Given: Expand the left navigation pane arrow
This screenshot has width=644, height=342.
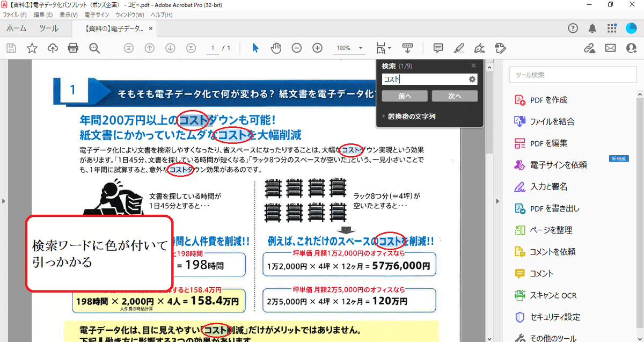Looking at the screenshot, I should 3,201.
